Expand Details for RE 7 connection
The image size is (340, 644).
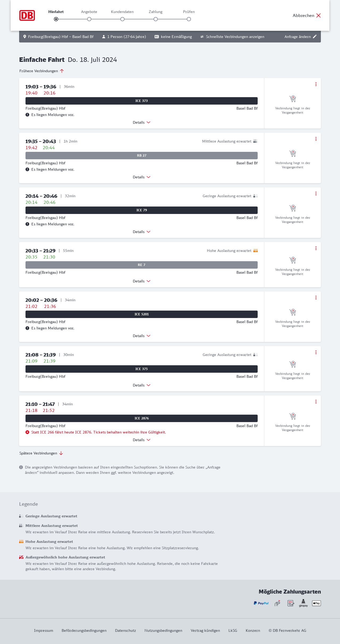142,281
